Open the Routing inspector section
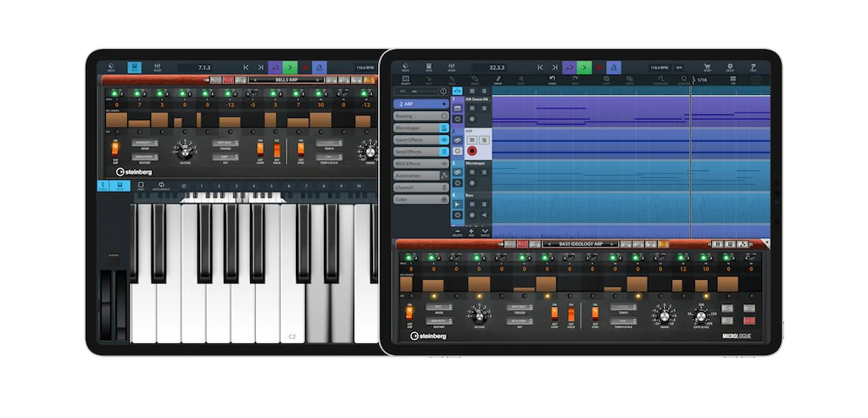 click(421, 116)
